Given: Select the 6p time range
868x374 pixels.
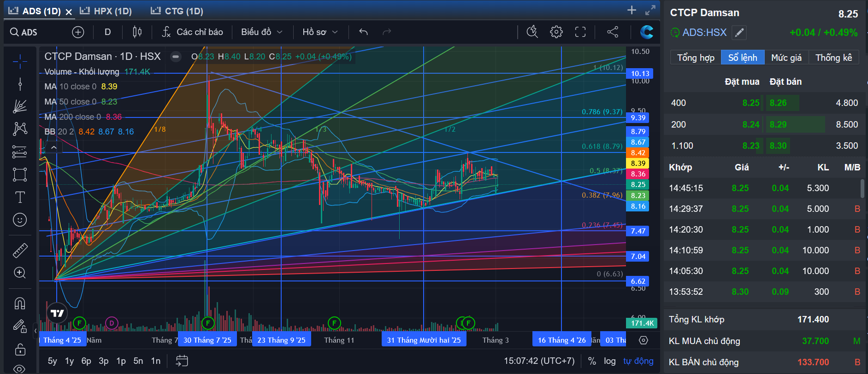Looking at the screenshot, I should (86, 361).
